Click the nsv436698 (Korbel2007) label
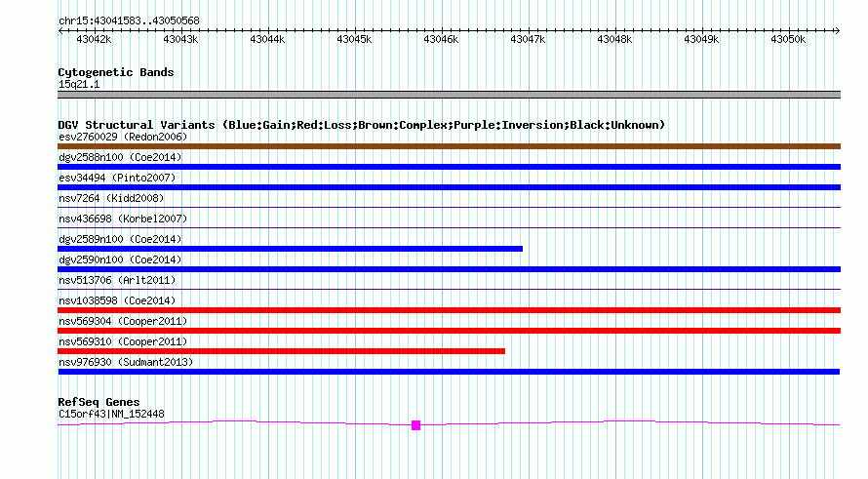Screen dimensions: 868x479 123,219
